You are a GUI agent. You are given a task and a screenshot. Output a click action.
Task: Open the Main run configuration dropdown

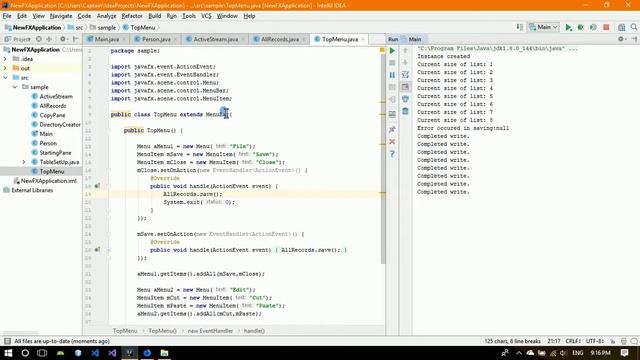pos(544,27)
